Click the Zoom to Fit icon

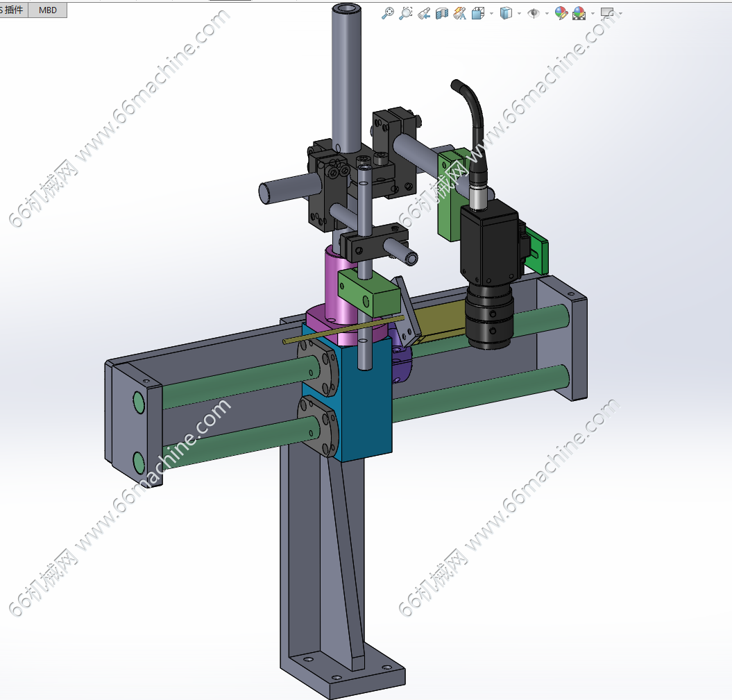pyautogui.click(x=387, y=13)
